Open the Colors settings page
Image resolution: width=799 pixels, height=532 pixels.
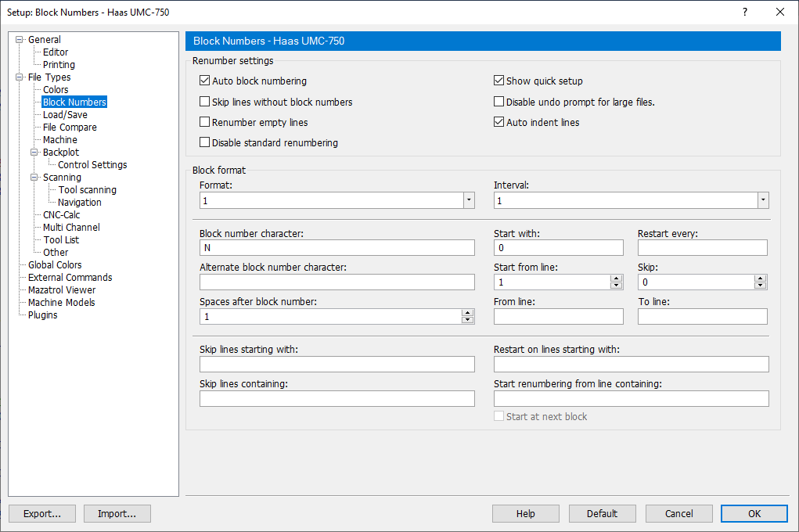coord(55,89)
